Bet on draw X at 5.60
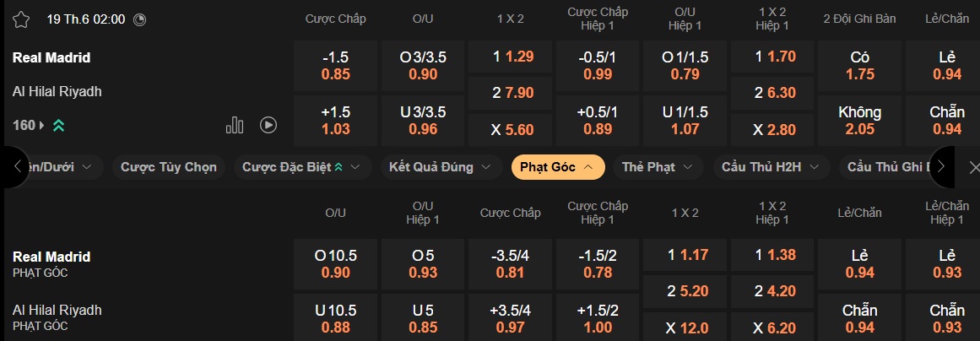This screenshot has width=980, height=341. [x=512, y=129]
